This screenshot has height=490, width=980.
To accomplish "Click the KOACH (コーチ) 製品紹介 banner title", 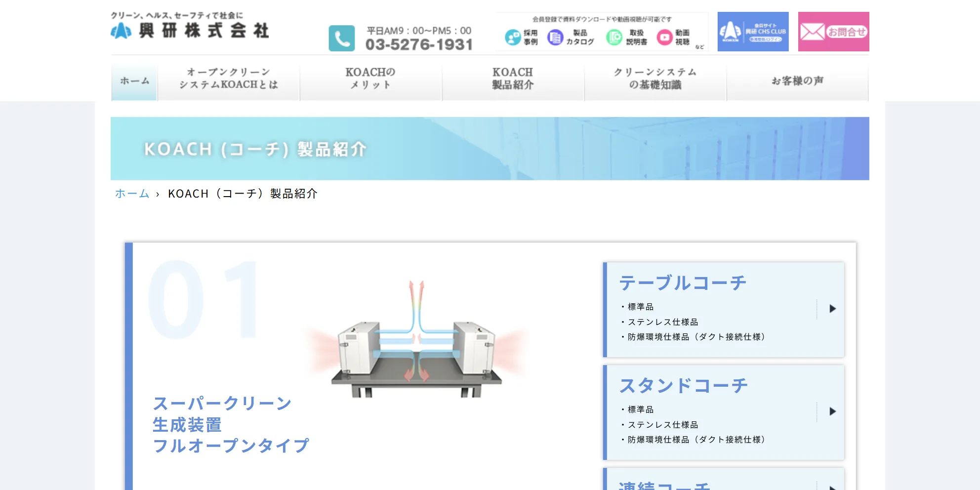I will point(255,149).
